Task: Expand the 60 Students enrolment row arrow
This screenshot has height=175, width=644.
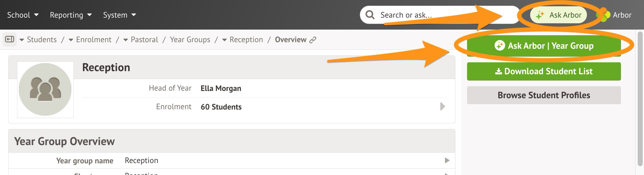Action: (442, 107)
